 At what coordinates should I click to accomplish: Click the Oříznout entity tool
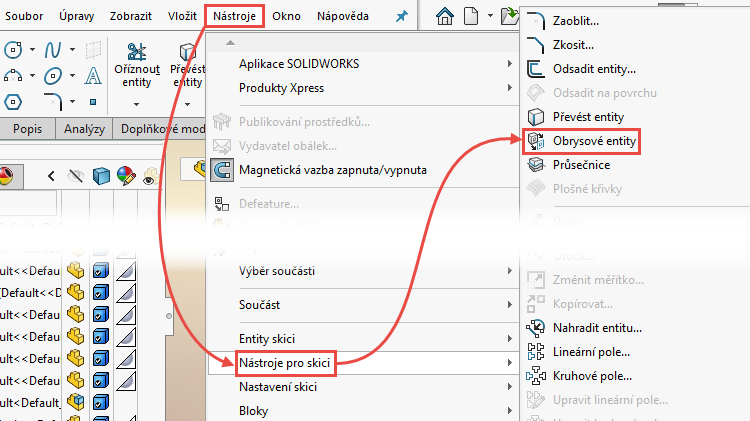137,66
